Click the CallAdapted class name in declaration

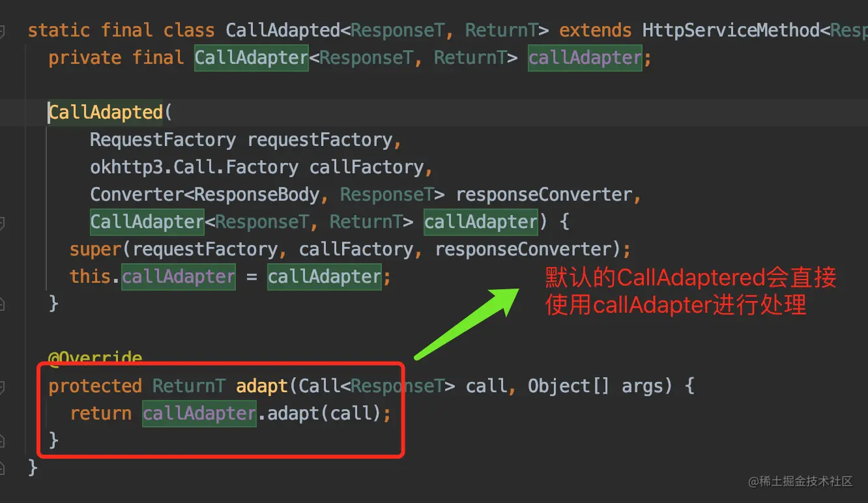coord(283,31)
